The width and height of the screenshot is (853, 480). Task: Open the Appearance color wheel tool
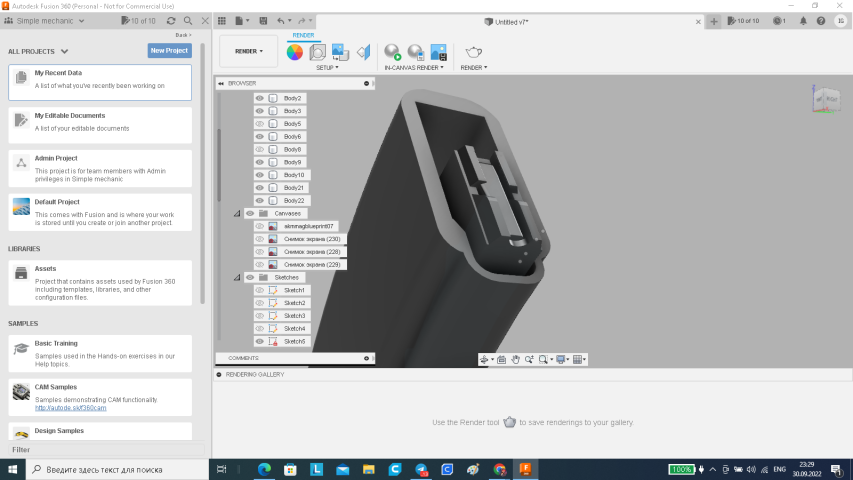(294, 52)
